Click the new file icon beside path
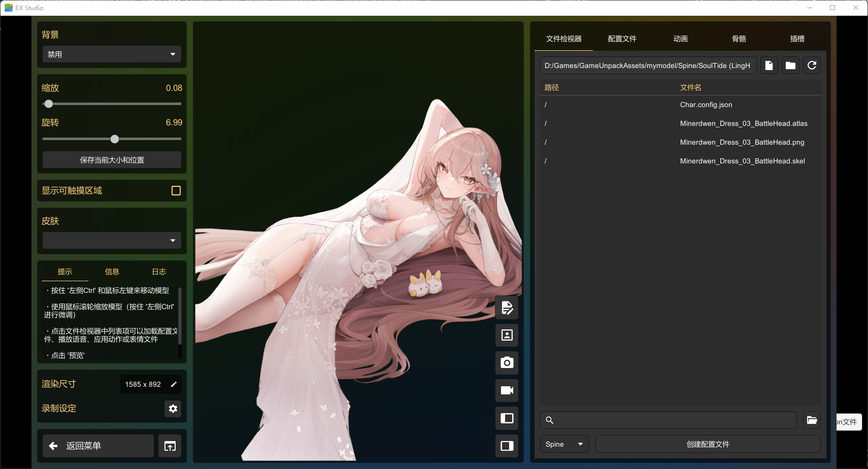 [769, 65]
